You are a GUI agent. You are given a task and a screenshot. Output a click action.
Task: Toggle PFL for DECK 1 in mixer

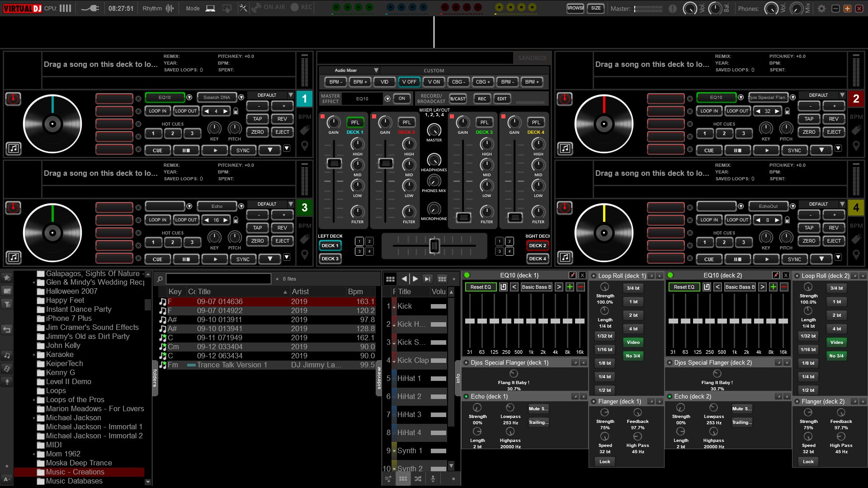pyautogui.click(x=355, y=122)
